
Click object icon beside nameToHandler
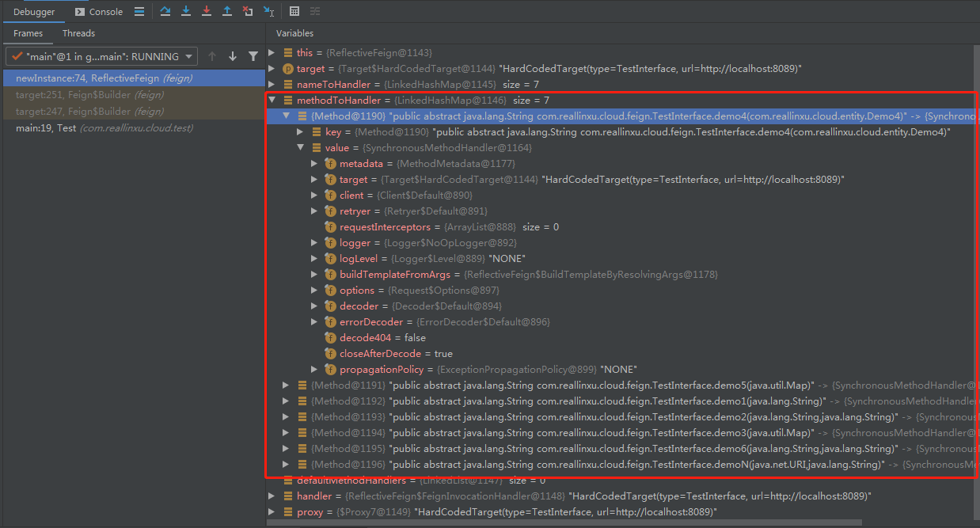288,85
